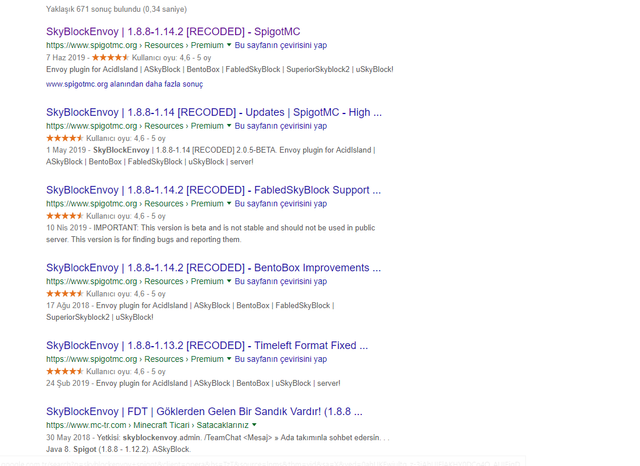
Task: Click snippet starting '17 Ağu 2018 - Envoy plugin'
Action: (190, 311)
